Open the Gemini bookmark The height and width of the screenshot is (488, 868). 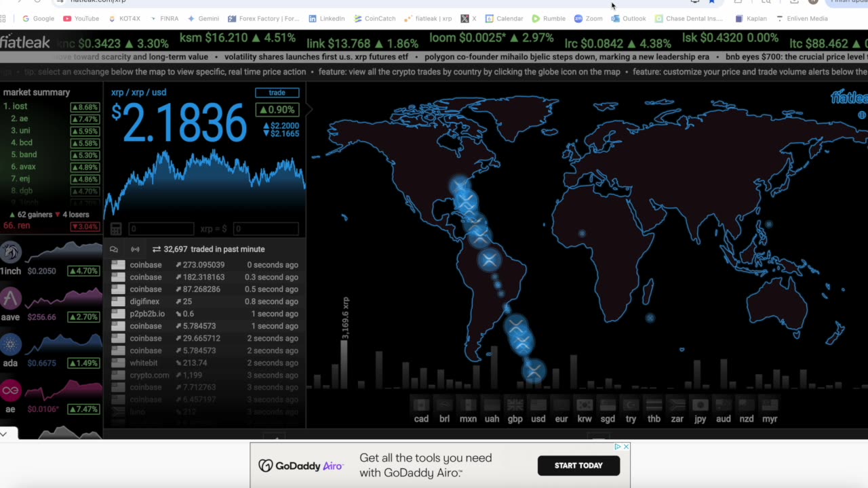203,18
